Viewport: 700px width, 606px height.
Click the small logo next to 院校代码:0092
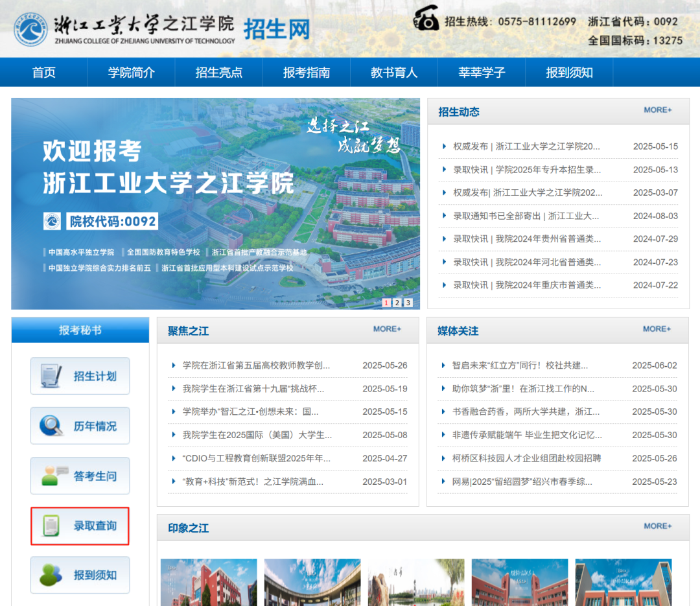52,221
